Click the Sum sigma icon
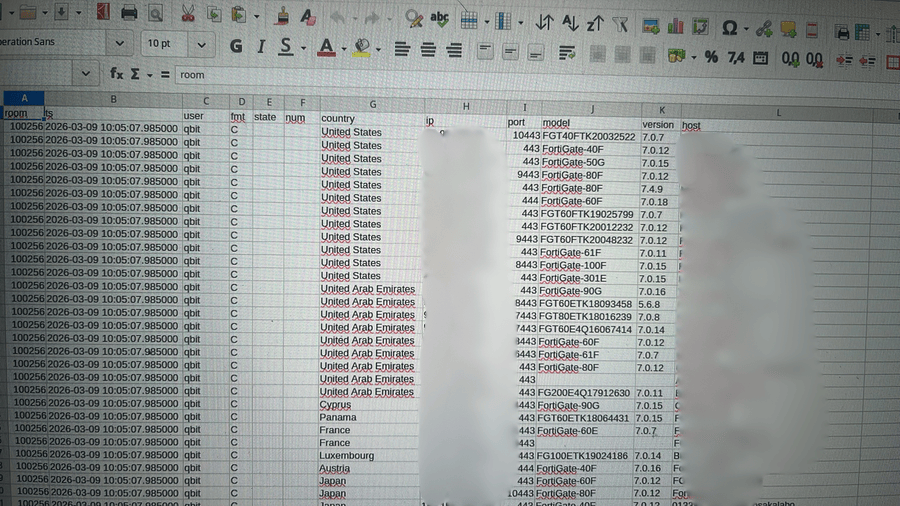The image size is (900, 506). 135,74
